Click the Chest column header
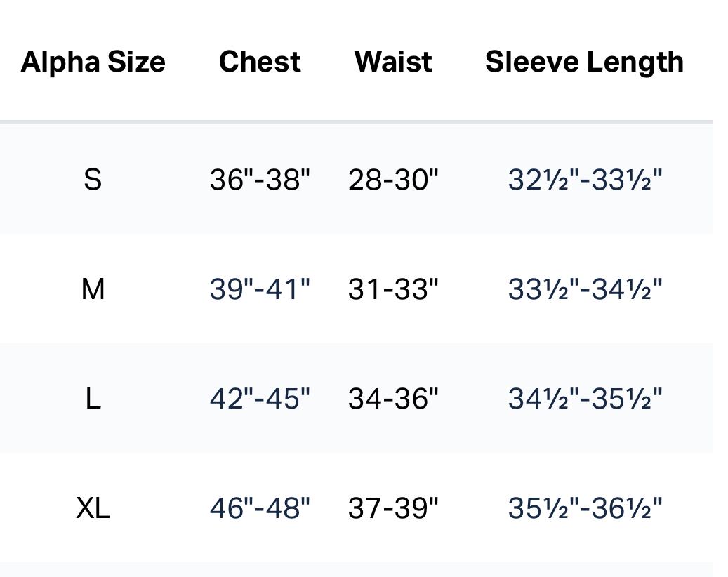 click(260, 62)
